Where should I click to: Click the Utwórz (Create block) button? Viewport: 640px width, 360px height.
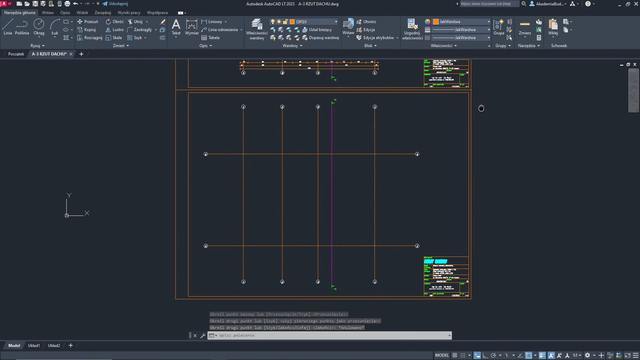coord(367,22)
